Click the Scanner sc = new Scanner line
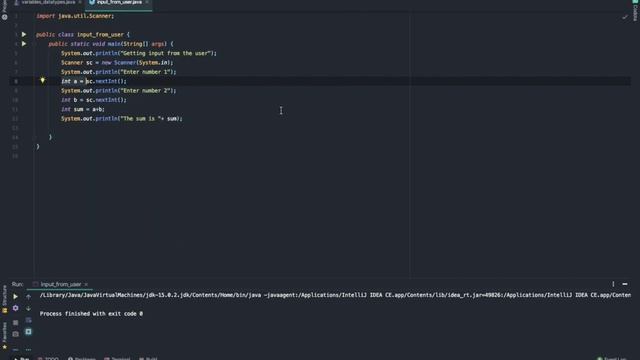Viewport: 640px width, 360px height. click(117, 62)
